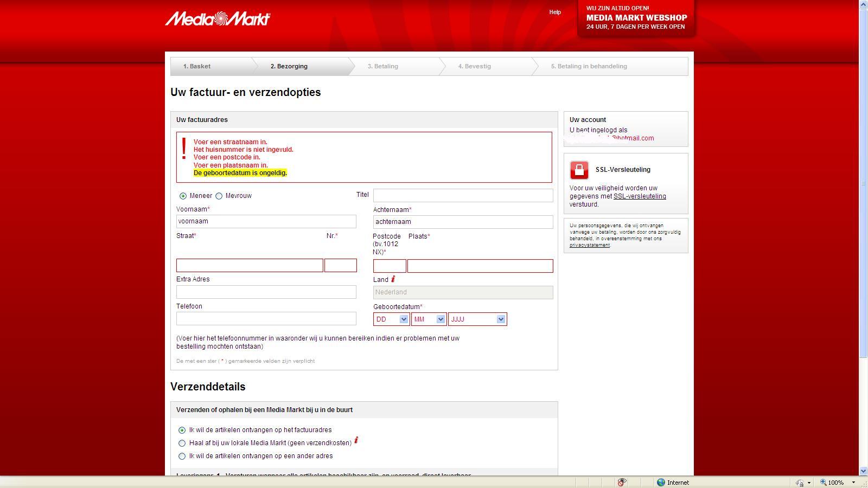Click the Internet zone globe icon

[x=661, y=482]
